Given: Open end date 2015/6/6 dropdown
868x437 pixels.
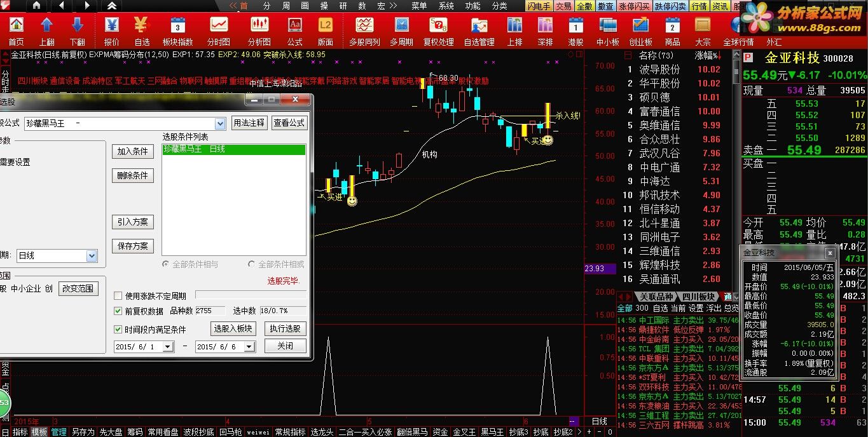Looking at the screenshot, I should [250, 347].
